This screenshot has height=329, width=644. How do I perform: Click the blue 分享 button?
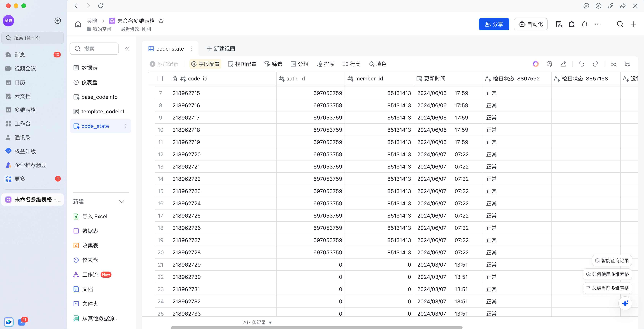494,24
